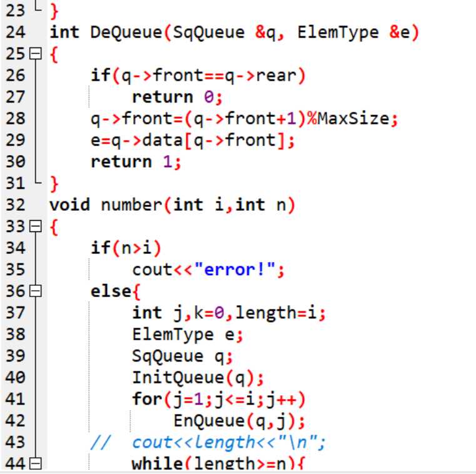Image resolution: width=476 pixels, height=474 pixels.
Task: Click the 'EnQueue(q,j);' call
Action: (x=239, y=421)
